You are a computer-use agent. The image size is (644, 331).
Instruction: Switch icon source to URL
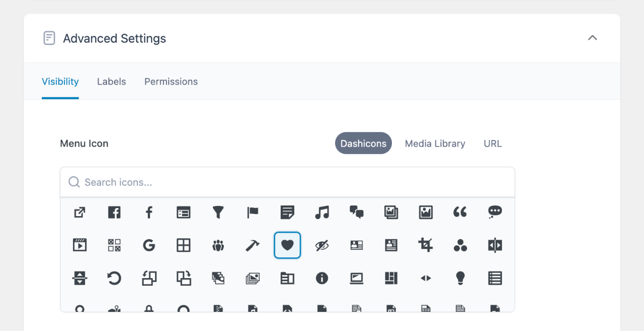[x=493, y=144]
